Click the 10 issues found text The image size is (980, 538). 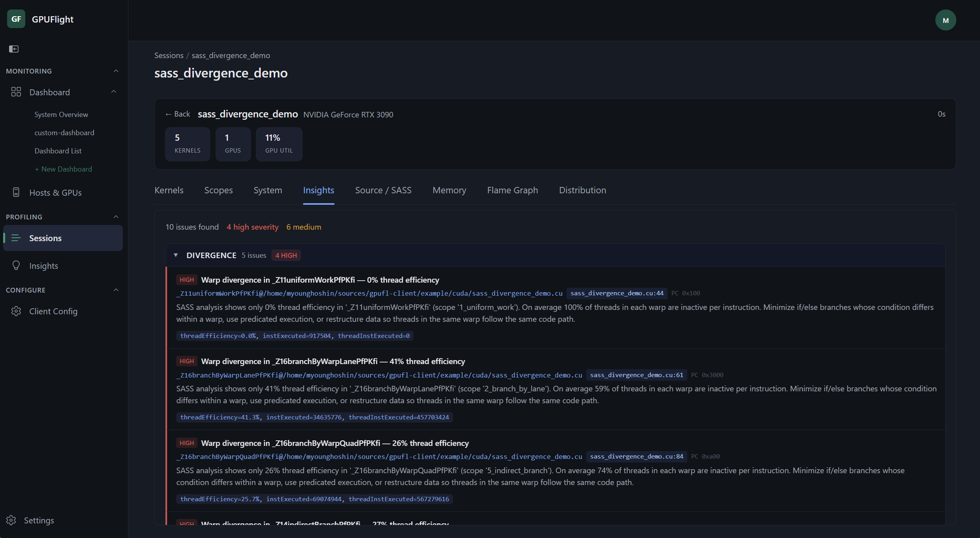coord(192,227)
